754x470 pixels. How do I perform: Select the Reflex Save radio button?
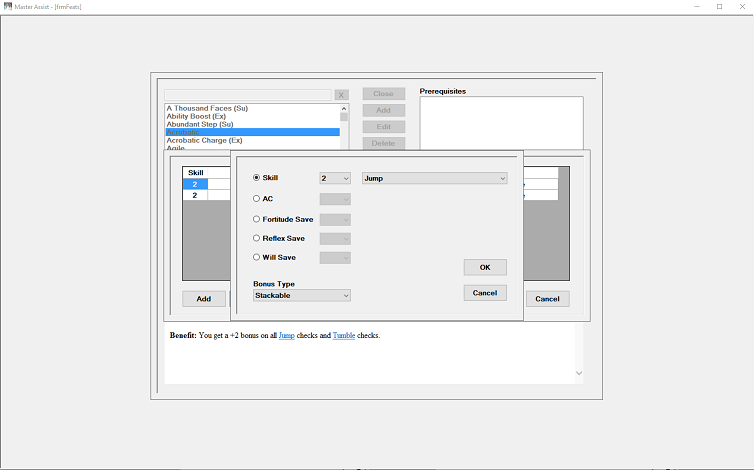[256, 238]
